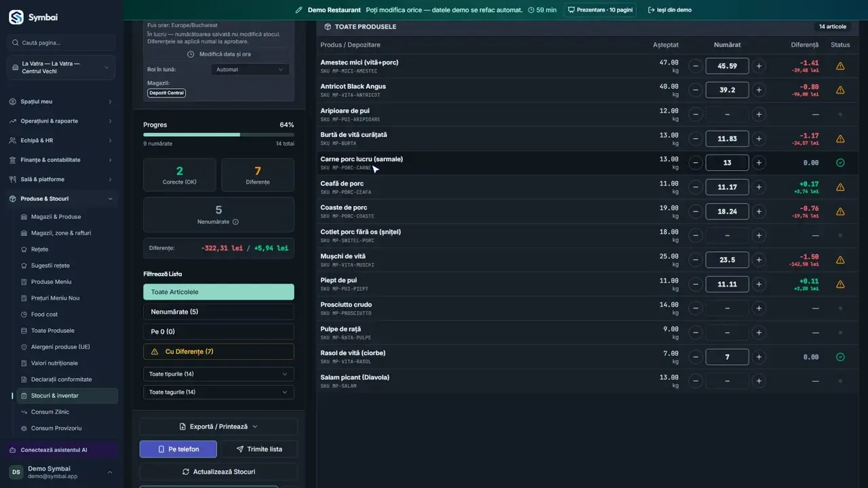This screenshot has width=868, height=488.
Task: Increase count for Ceafă de porc
Action: click(759, 187)
